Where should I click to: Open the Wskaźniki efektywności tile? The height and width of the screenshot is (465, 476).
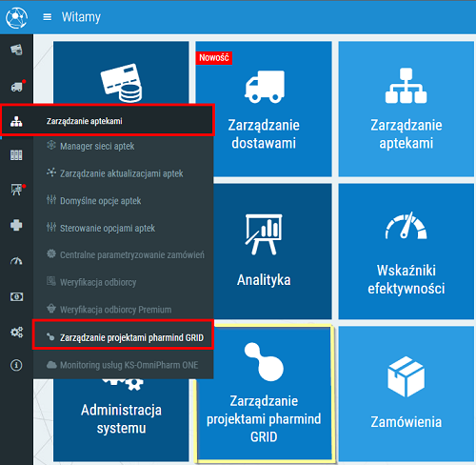407,252
